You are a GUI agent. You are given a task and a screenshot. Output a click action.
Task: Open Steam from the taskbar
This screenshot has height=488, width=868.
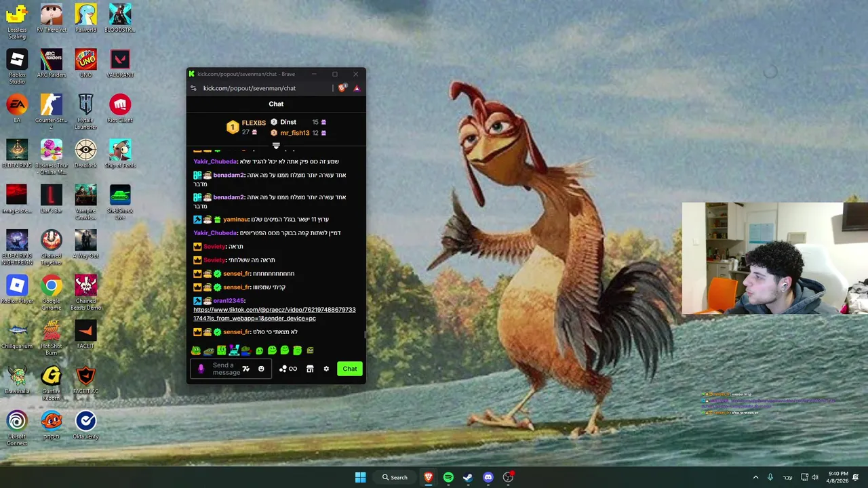[x=468, y=477]
